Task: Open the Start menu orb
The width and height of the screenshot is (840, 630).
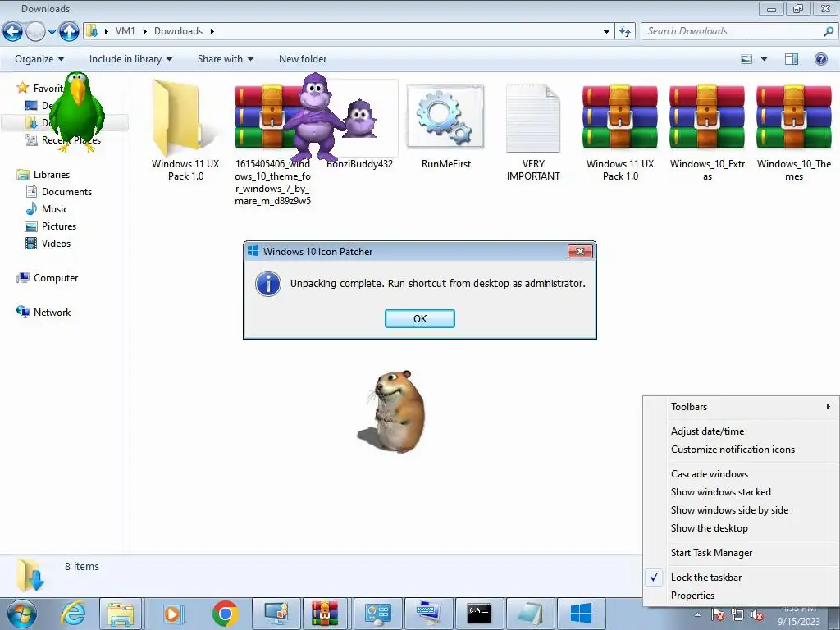Action: [22, 614]
